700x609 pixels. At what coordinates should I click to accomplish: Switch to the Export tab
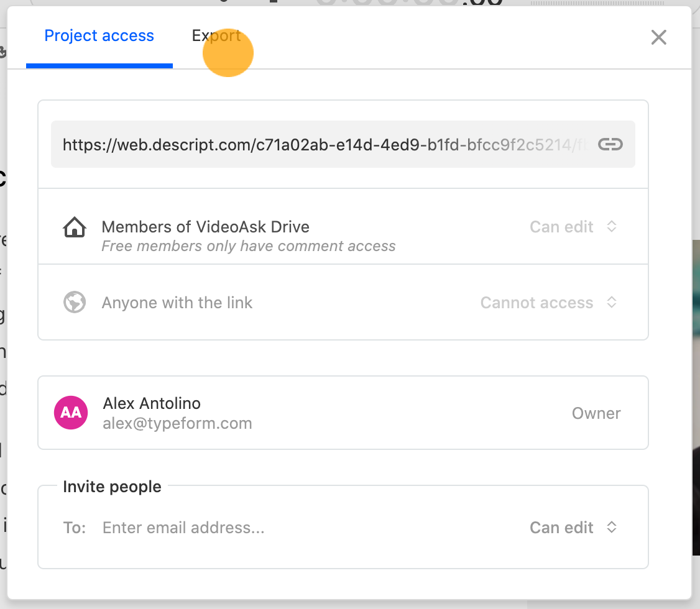pos(216,35)
